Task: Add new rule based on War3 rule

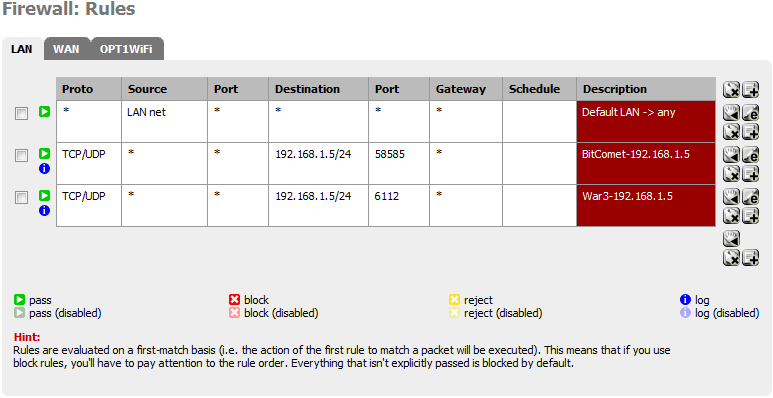Action: [750, 216]
